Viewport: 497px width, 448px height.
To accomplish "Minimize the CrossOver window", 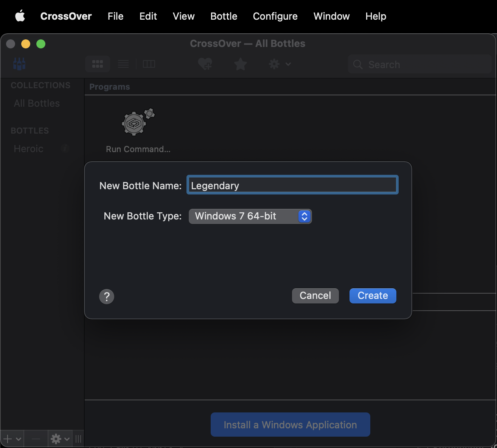I will [x=26, y=44].
